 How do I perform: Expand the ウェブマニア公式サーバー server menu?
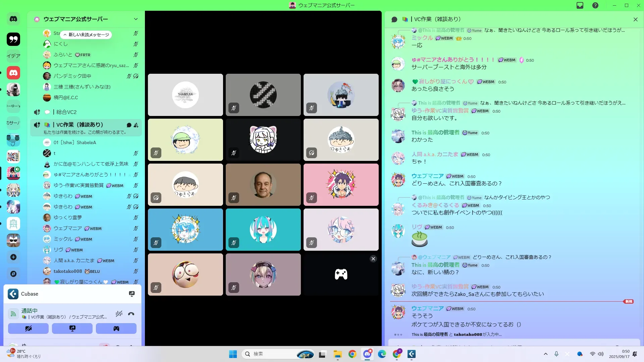click(136, 19)
